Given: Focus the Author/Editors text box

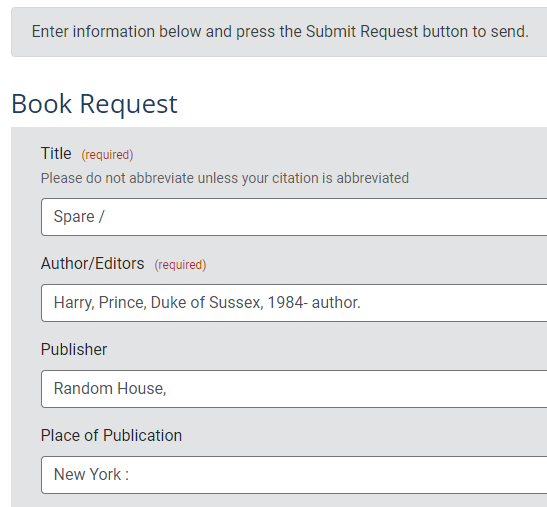Looking at the screenshot, I should 294,303.
